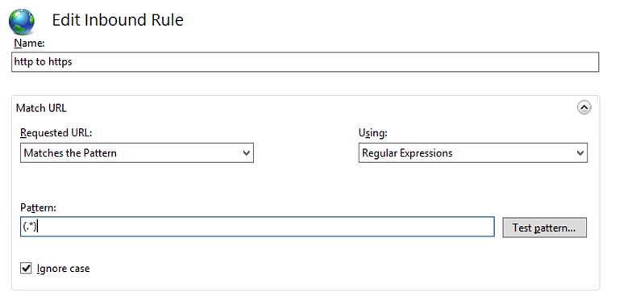Focus the Name text field
The width and height of the screenshot is (644, 301).
click(305, 62)
